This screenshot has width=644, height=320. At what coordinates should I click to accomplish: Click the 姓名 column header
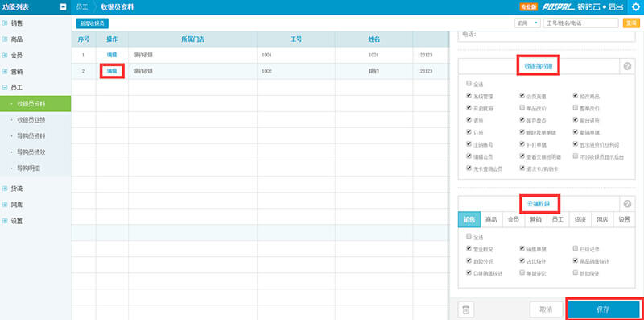(x=374, y=39)
